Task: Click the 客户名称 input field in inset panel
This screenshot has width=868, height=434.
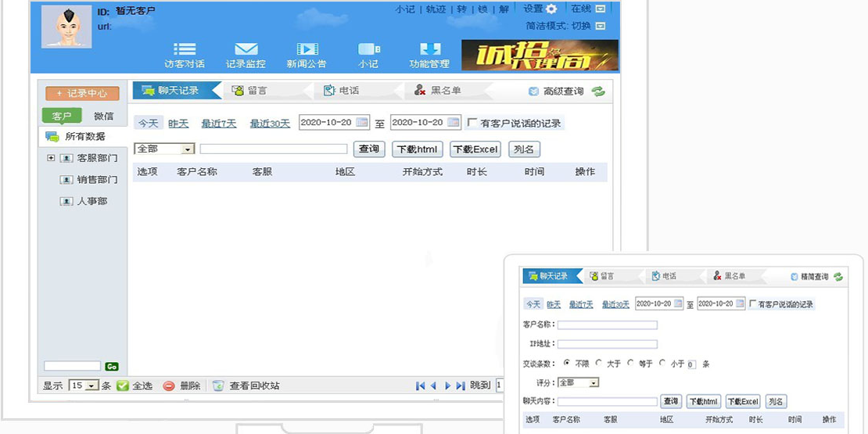Action: pyautogui.click(x=608, y=325)
